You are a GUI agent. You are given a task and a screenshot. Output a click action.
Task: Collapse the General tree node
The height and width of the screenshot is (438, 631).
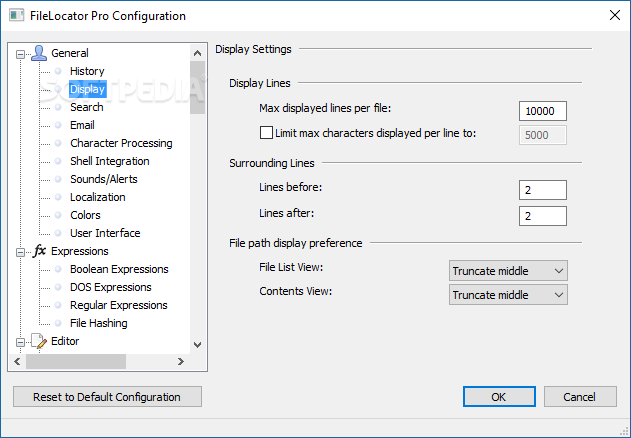[20, 54]
